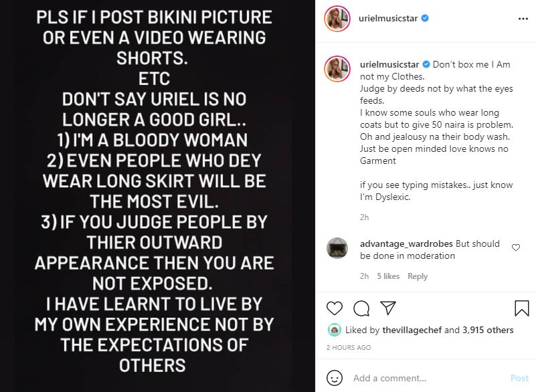This screenshot has height=392, width=536.
Task: Open urielmusicstar username in header
Action: (x=389, y=19)
